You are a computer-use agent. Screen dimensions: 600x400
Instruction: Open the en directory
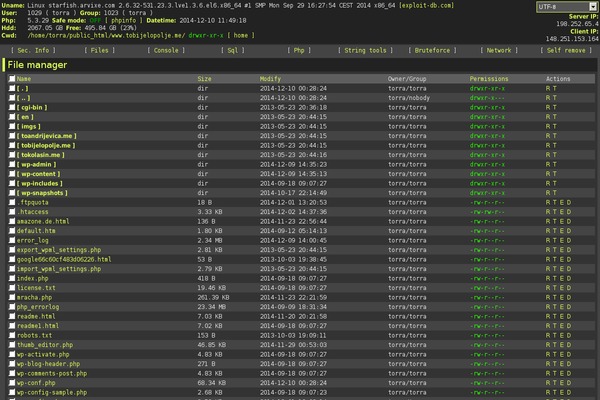(25, 117)
